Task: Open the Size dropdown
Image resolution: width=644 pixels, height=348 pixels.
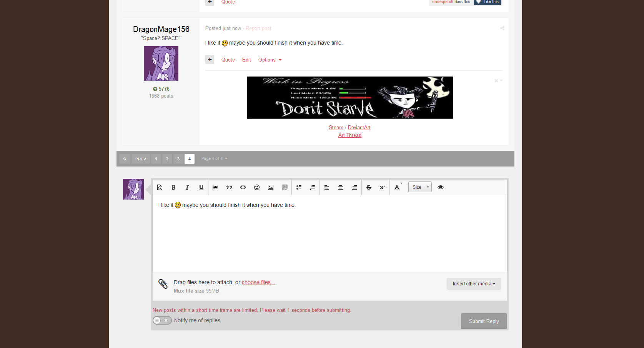Action: tap(420, 187)
